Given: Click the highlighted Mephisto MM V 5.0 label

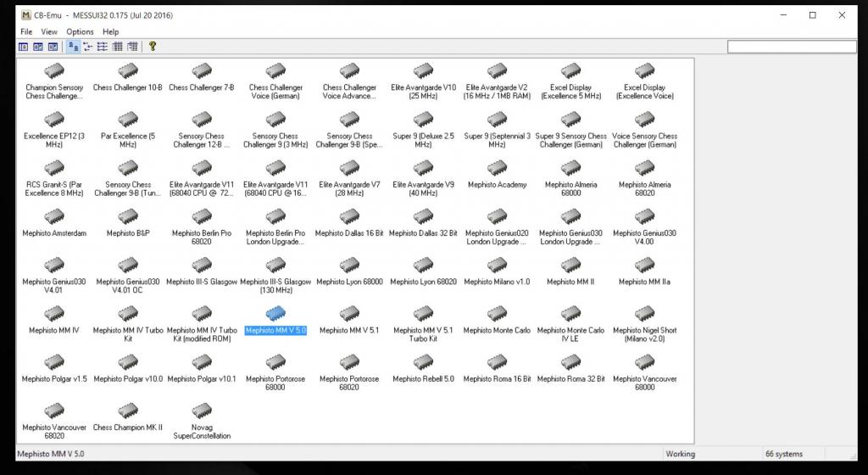Looking at the screenshot, I should click(275, 330).
